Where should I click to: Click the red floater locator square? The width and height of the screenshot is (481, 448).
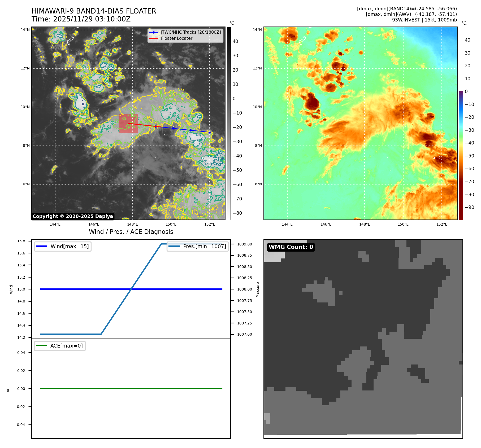pos(128,123)
